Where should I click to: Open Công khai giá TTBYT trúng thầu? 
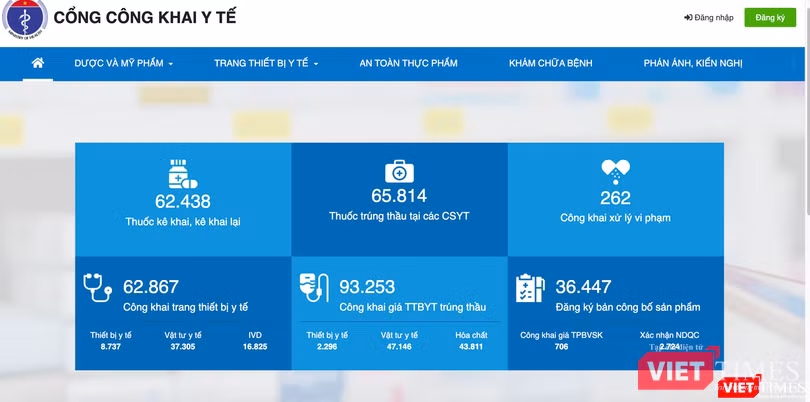pyautogui.click(x=413, y=307)
